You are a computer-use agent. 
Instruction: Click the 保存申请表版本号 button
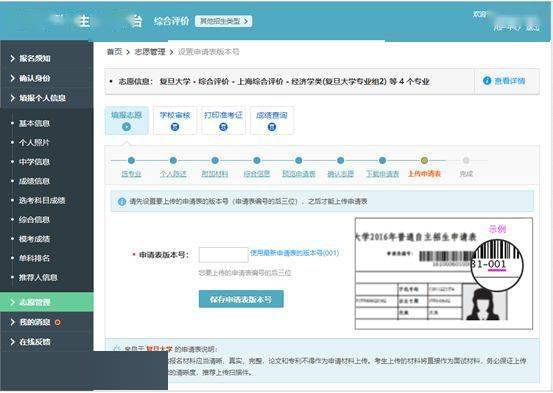pos(241,299)
